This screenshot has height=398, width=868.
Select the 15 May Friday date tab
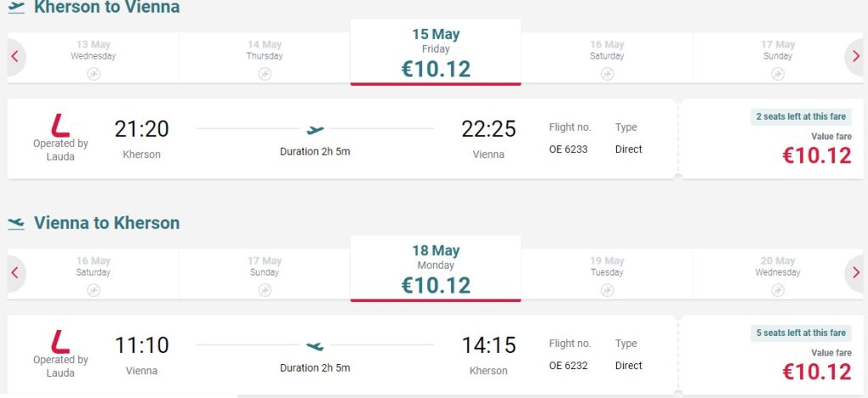tap(435, 53)
